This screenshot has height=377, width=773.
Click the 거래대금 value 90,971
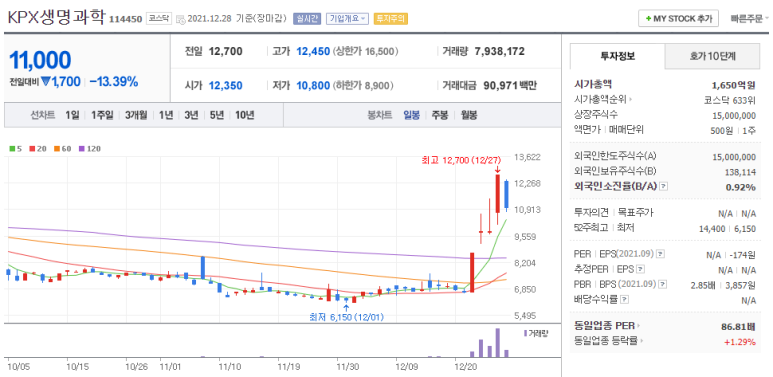[500, 86]
